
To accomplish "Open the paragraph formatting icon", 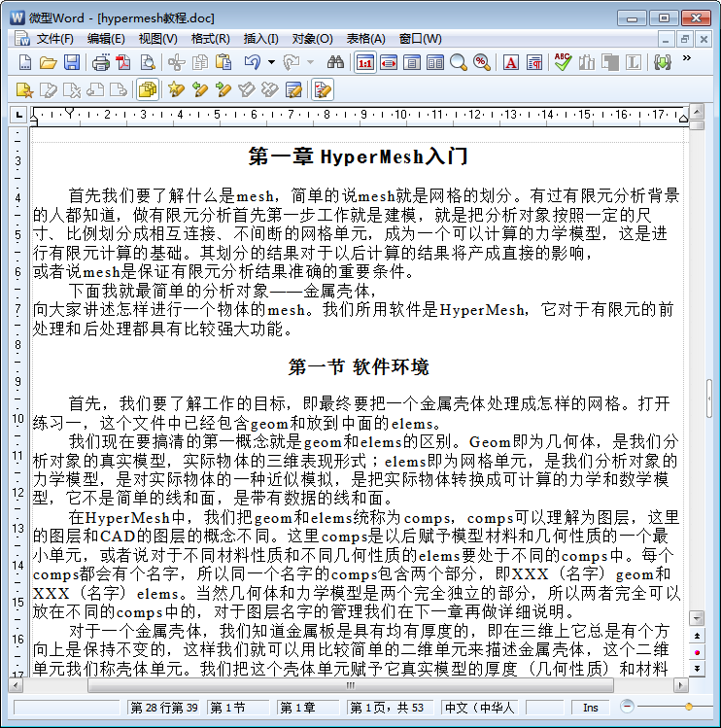I will click(x=534, y=62).
